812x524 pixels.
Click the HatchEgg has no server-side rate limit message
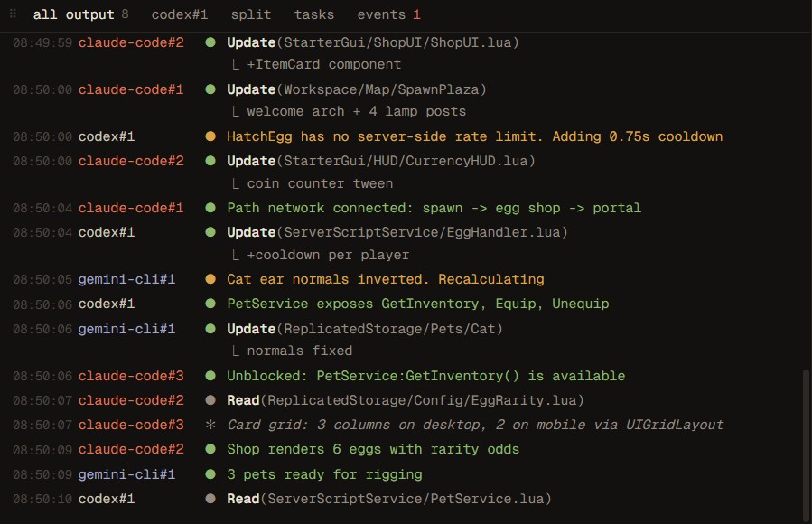(x=475, y=136)
